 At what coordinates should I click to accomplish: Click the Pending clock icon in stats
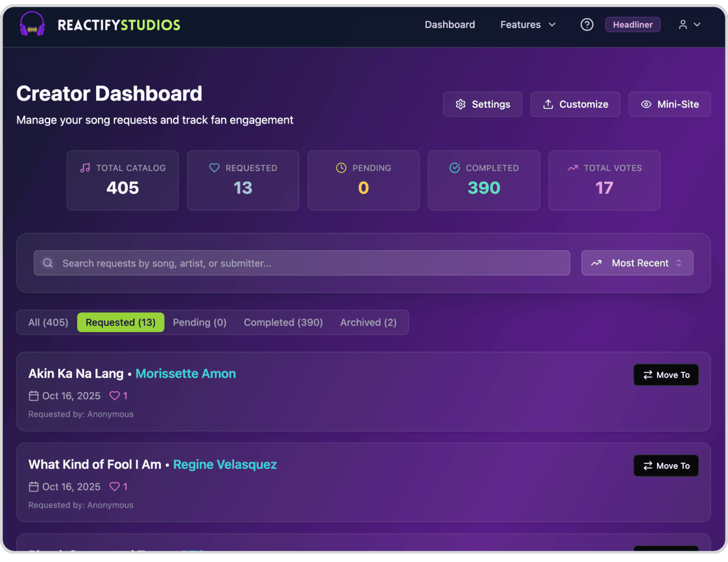coord(341,168)
